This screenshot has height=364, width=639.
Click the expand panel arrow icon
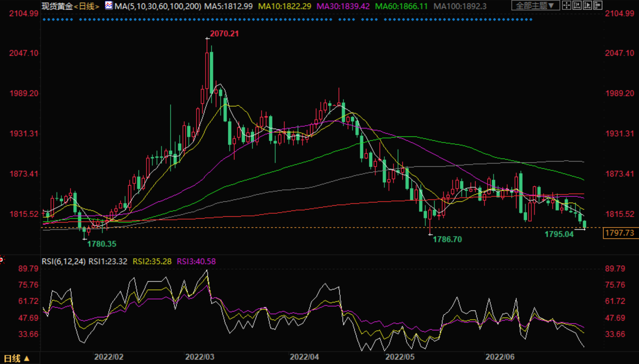pos(598,6)
